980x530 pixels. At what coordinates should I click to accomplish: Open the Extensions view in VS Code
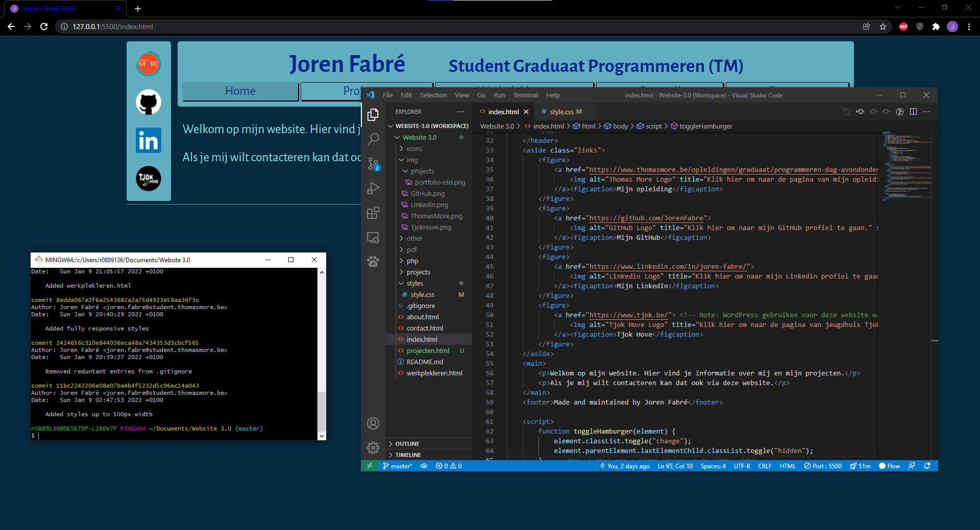click(x=373, y=213)
